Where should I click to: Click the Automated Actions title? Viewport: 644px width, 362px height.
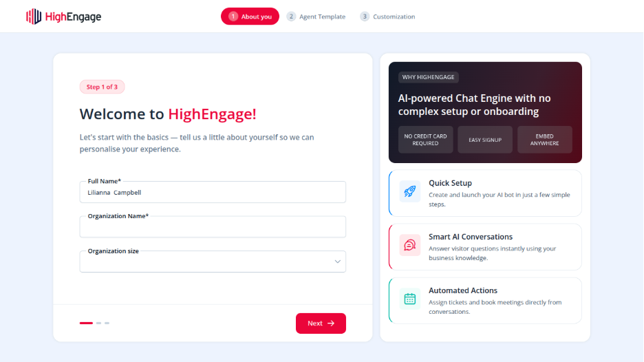[463, 290]
